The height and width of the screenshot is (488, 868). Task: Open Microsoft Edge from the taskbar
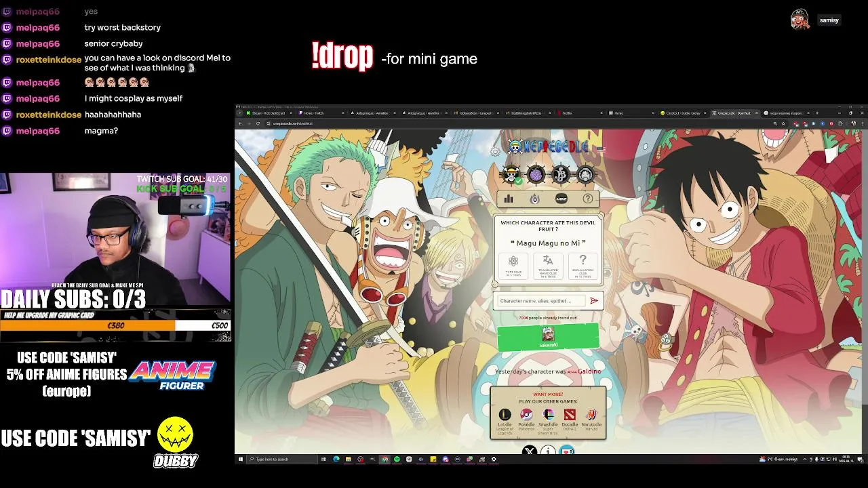click(x=336, y=459)
